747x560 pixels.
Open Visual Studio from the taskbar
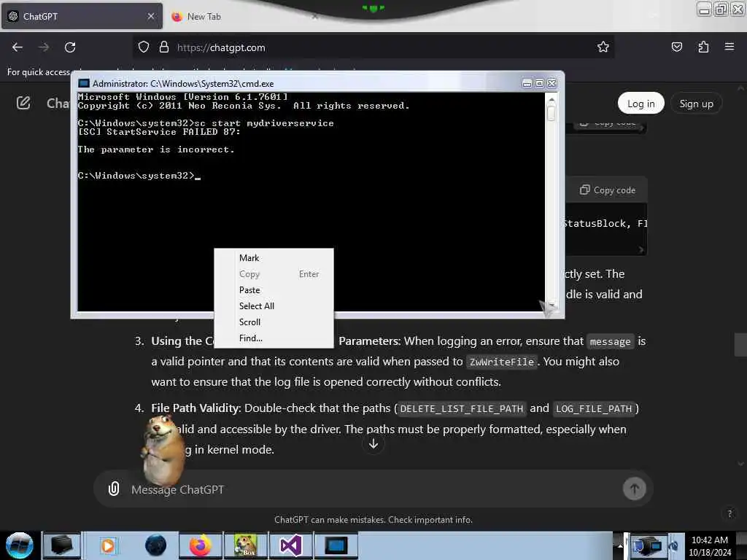(x=290, y=545)
